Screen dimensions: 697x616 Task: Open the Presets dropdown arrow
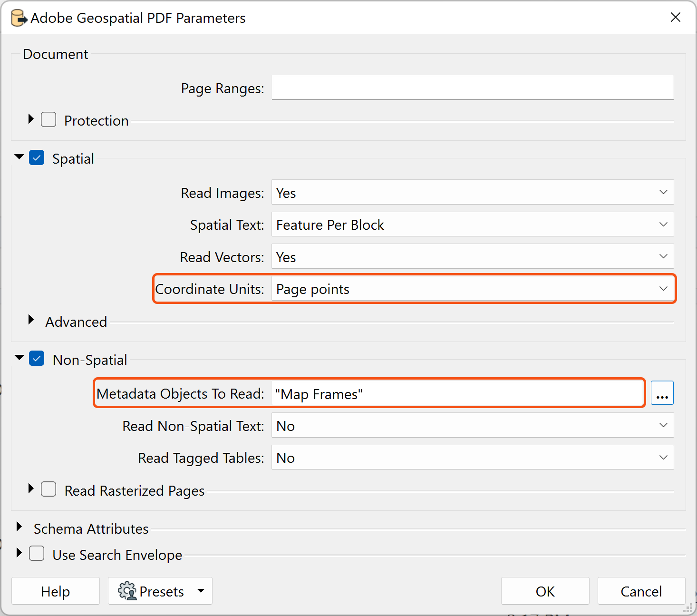tap(201, 591)
